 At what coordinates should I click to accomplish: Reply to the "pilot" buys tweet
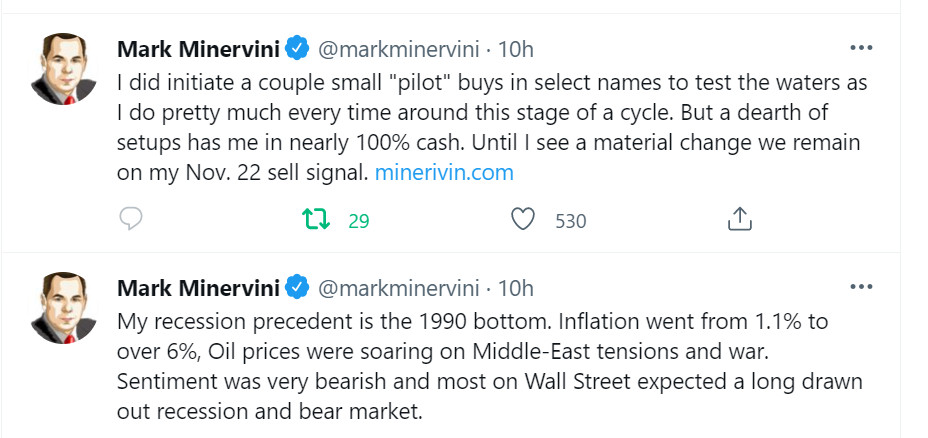pyautogui.click(x=132, y=220)
